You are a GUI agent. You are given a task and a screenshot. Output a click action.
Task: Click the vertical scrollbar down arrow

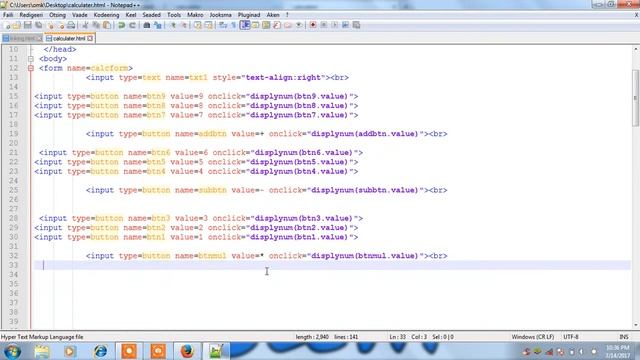point(636,325)
